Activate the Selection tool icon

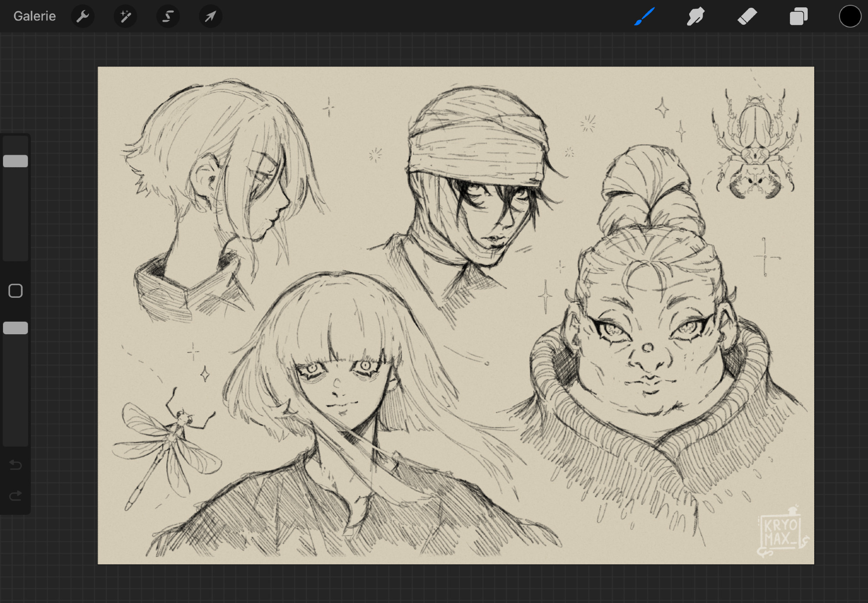click(x=168, y=16)
